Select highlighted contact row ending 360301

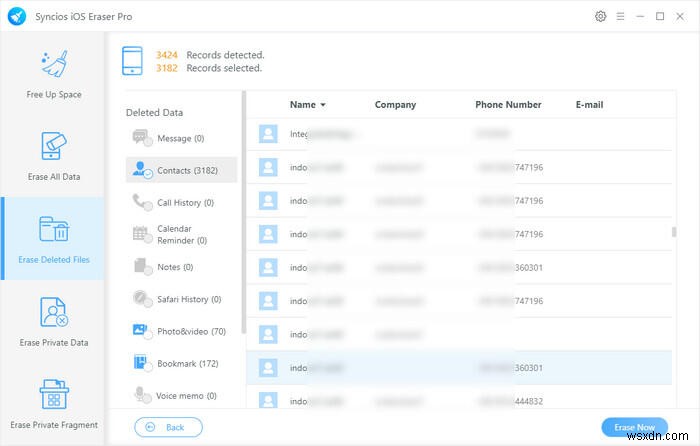(x=459, y=367)
